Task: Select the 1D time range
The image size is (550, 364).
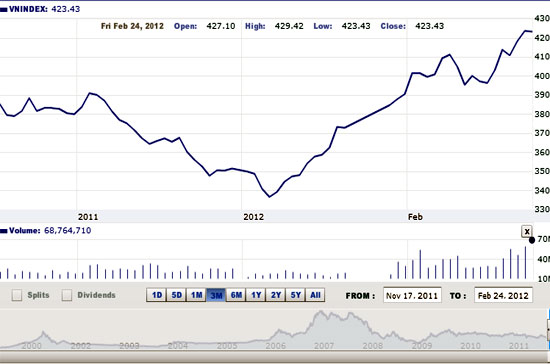Action: (x=156, y=295)
